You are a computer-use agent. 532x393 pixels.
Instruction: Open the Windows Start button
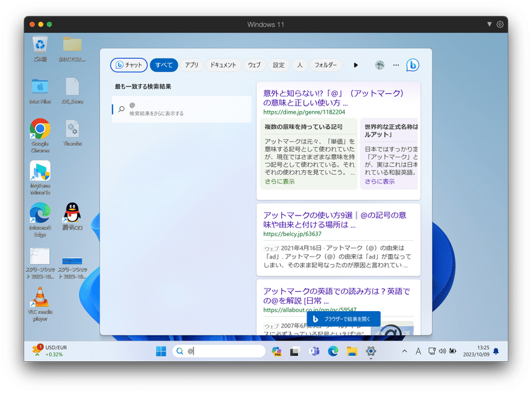pyautogui.click(x=161, y=351)
